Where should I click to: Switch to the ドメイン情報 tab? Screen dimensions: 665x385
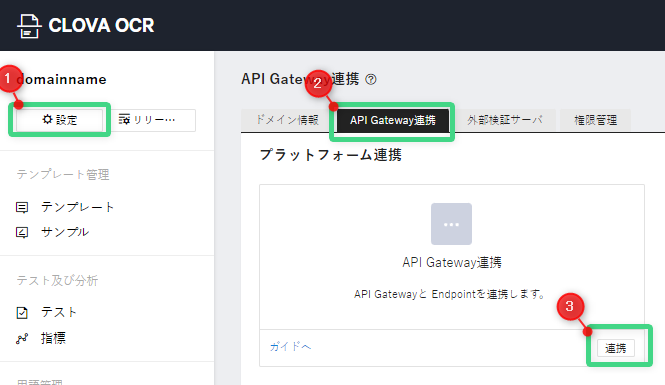[x=287, y=120]
